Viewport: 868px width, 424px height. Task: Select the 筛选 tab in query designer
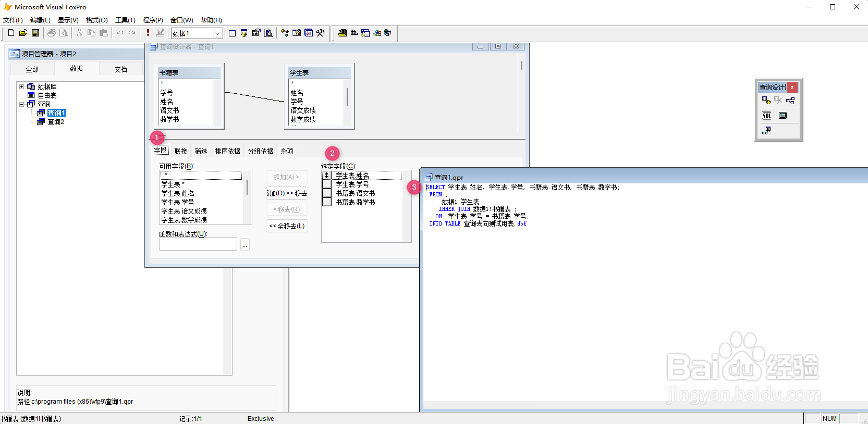pos(201,151)
